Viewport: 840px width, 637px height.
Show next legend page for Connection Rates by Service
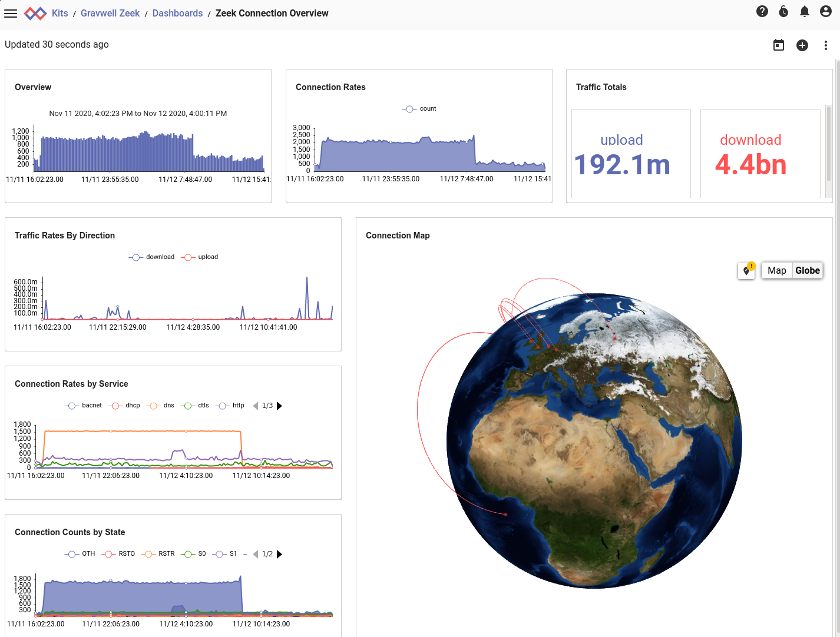coord(280,406)
